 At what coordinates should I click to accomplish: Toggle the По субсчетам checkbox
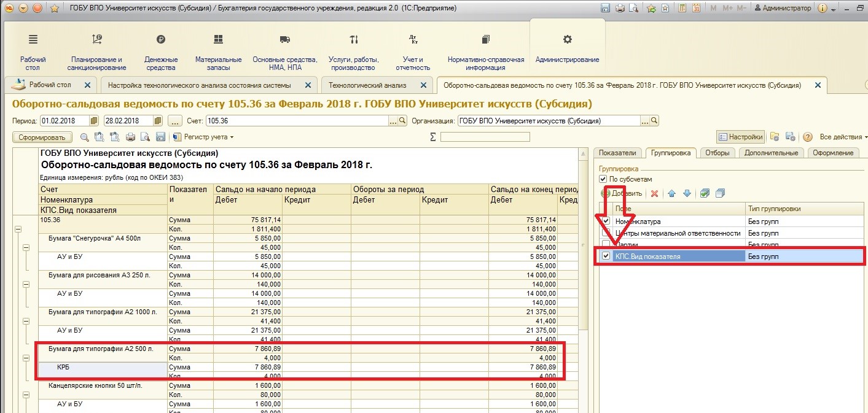pos(603,179)
